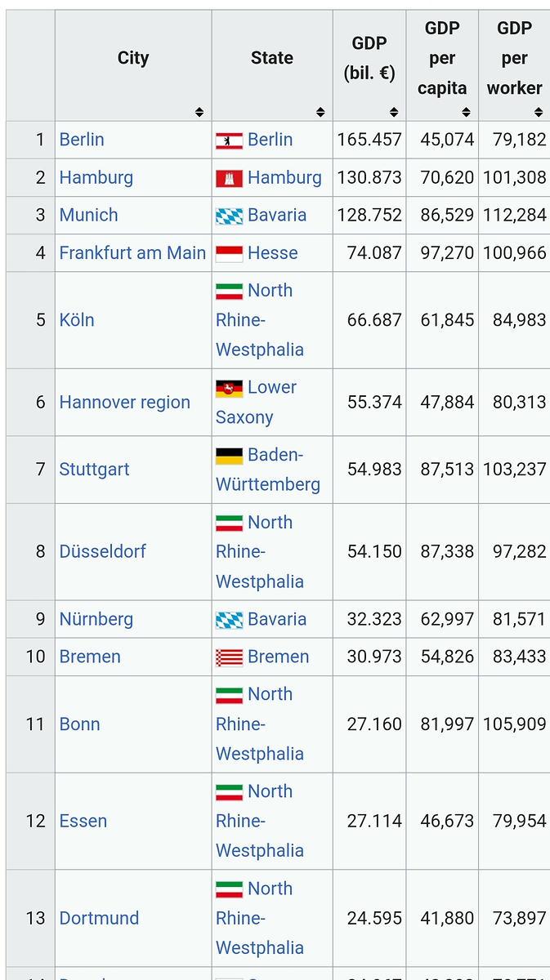This screenshot has height=980, width=550.
Task: Click North Rhine-Westphalia flag in Köln row
Action: (x=229, y=291)
